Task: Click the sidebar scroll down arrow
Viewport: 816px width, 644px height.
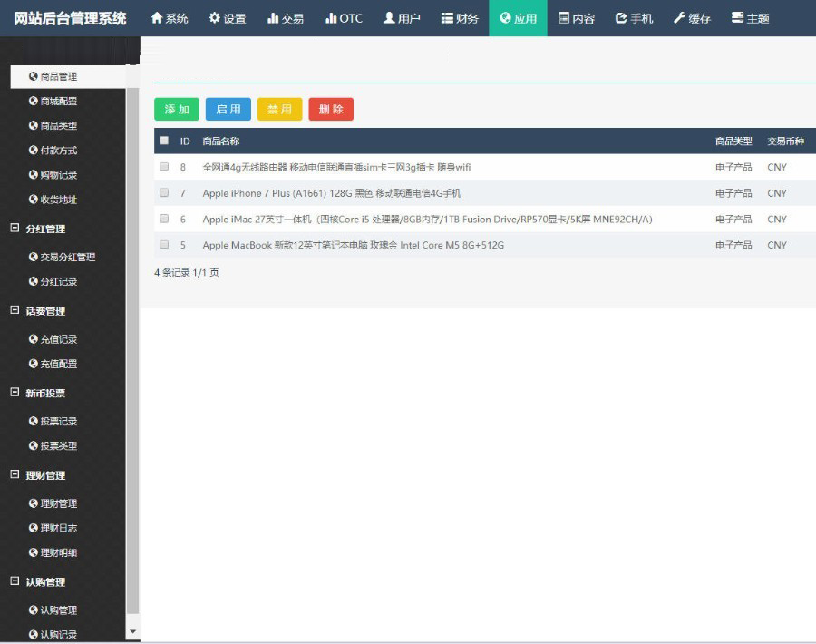Action: tap(133, 631)
